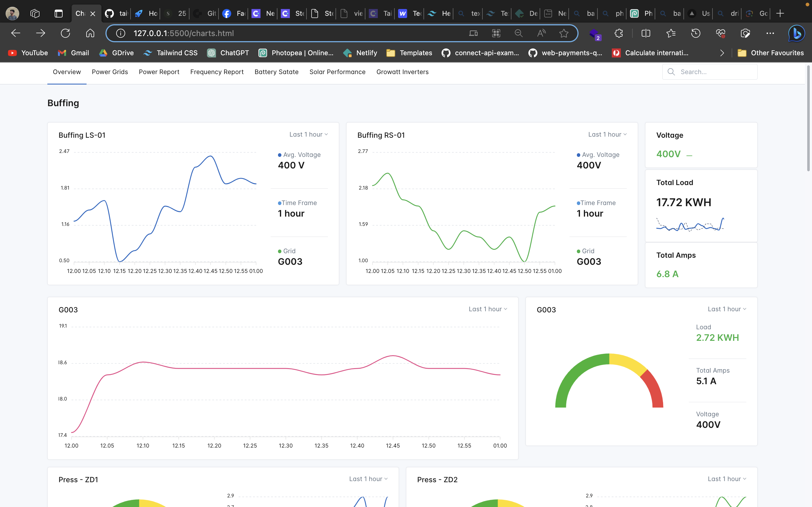This screenshot has height=507, width=812.
Task: Open the Solar Performance tab
Action: pyautogui.click(x=337, y=72)
